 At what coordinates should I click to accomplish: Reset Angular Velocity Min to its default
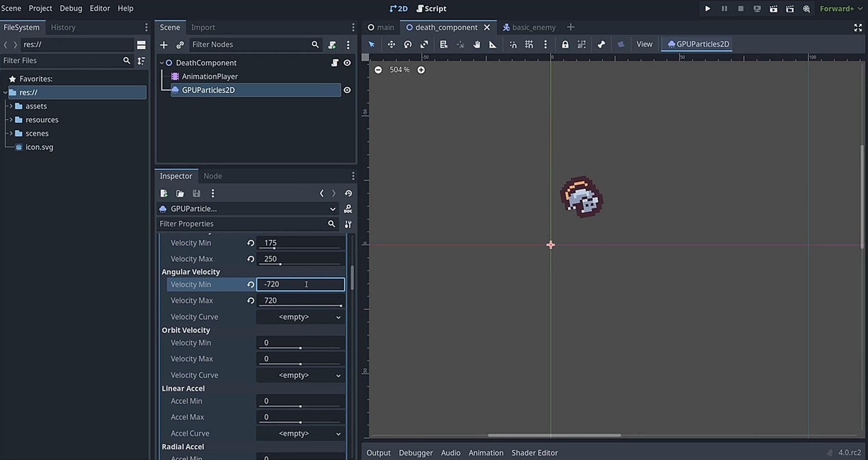tap(250, 285)
